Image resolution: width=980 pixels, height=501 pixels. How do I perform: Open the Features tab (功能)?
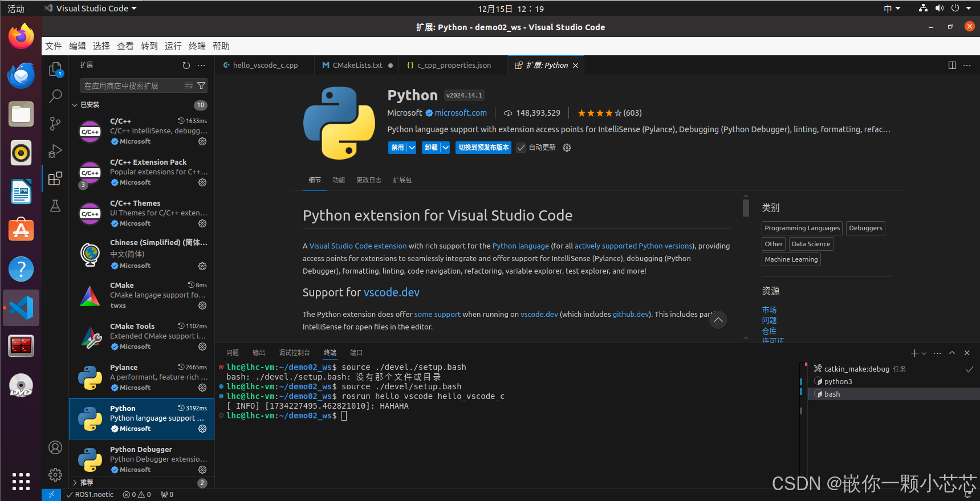[339, 180]
